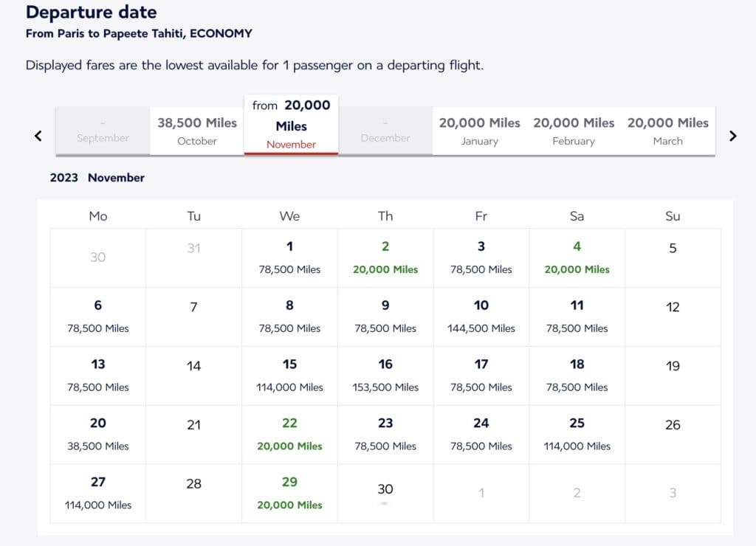Image resolution: width=756 pixels, height=546 pixels.
Task: Click November 1 departure cell
Action: (x=289, y=258)
